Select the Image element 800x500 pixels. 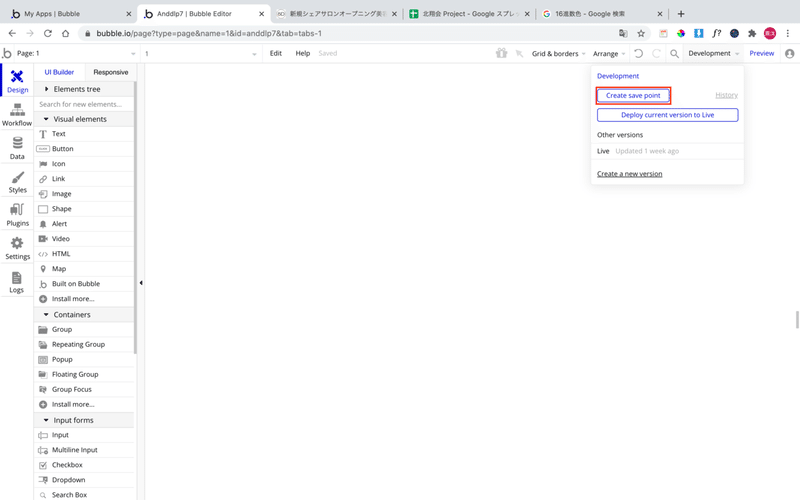tap(84, 194)
